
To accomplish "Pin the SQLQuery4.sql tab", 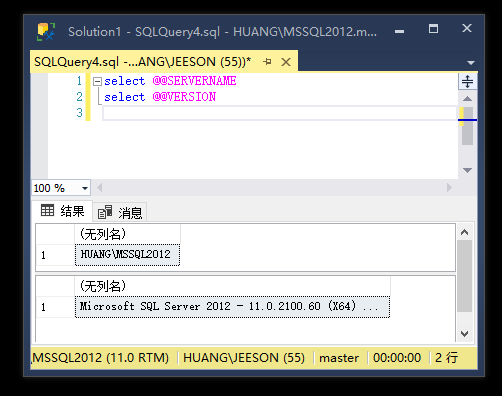I will 267,62.
